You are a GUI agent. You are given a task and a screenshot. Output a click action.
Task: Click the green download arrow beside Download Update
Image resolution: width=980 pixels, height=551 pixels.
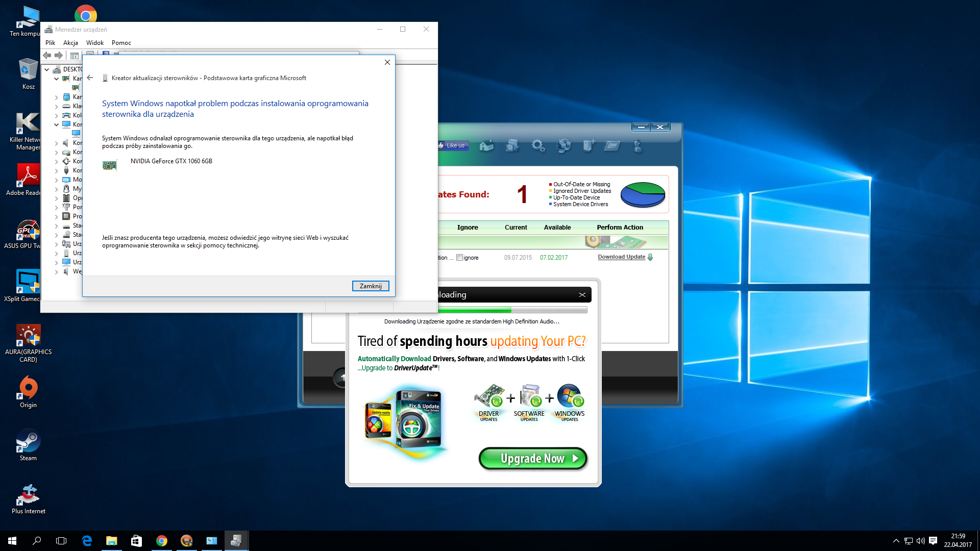(650, 257)
